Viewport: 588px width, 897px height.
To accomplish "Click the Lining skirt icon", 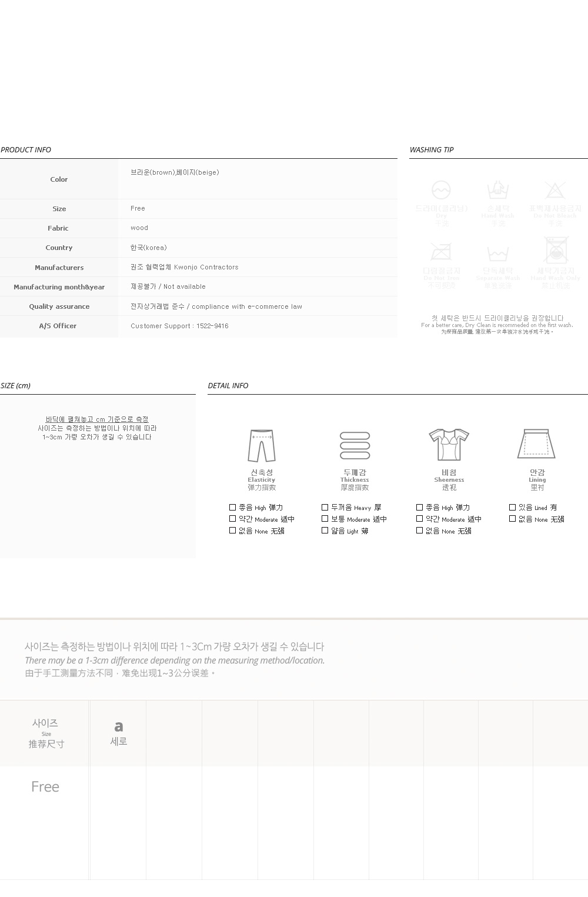I will pyautogui.click(x=536, y=444).
